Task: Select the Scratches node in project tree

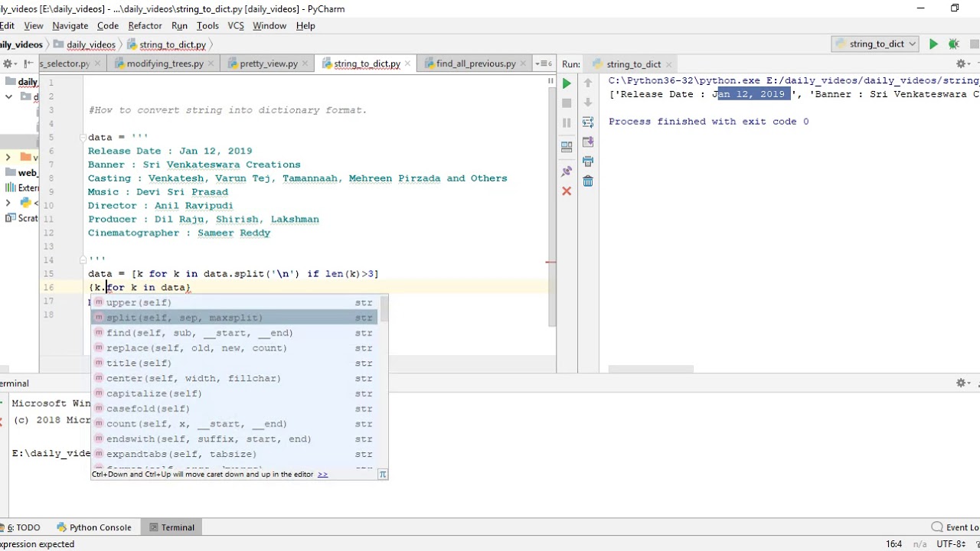Action: pyautogui.click(x=21, y=218)
